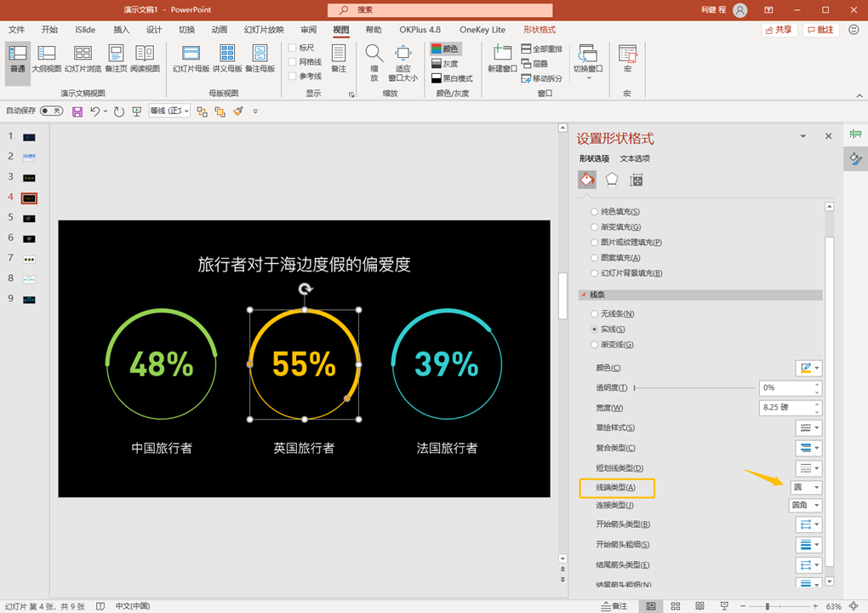Switch to the Design (设计) tab

[154, 29]
